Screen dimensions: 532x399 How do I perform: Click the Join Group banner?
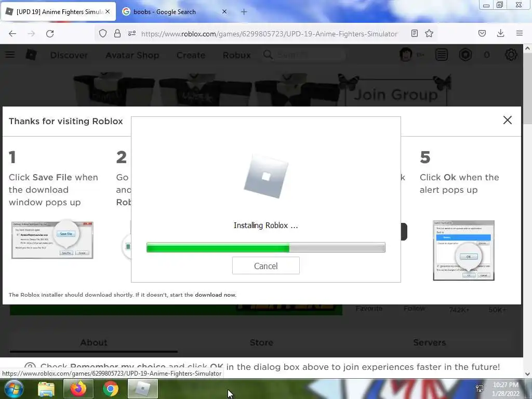[395, 94]
